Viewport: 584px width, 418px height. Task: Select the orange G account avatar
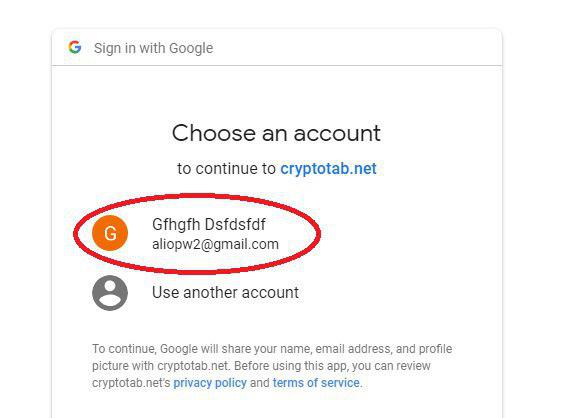pyautogui.click(x=110, y=233)
